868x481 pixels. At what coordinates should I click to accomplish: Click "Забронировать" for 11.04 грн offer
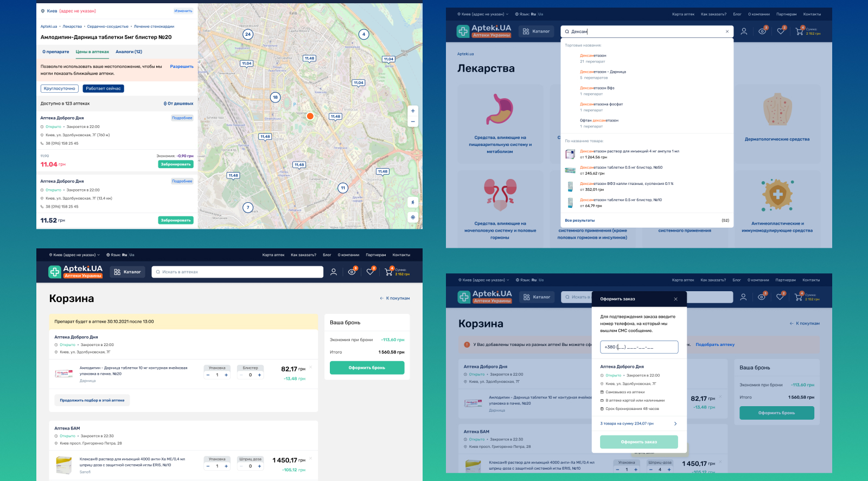click(x=176, y=164)
